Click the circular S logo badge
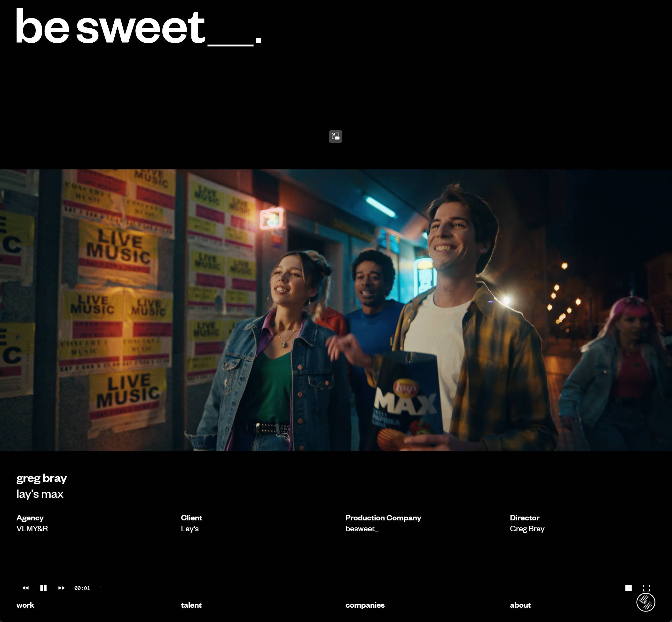672x622 pixels. point(646,602)
